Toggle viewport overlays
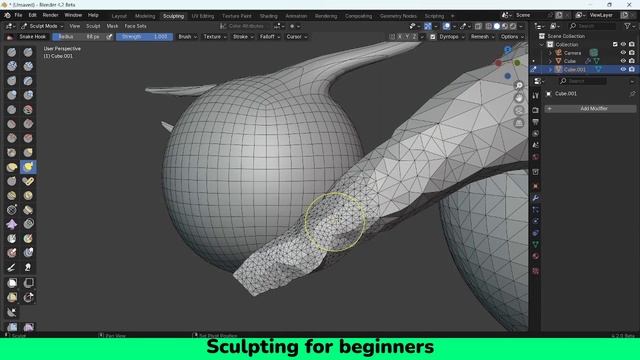The height and width of the screenshot is (360, 640). [x=447, y=26]
